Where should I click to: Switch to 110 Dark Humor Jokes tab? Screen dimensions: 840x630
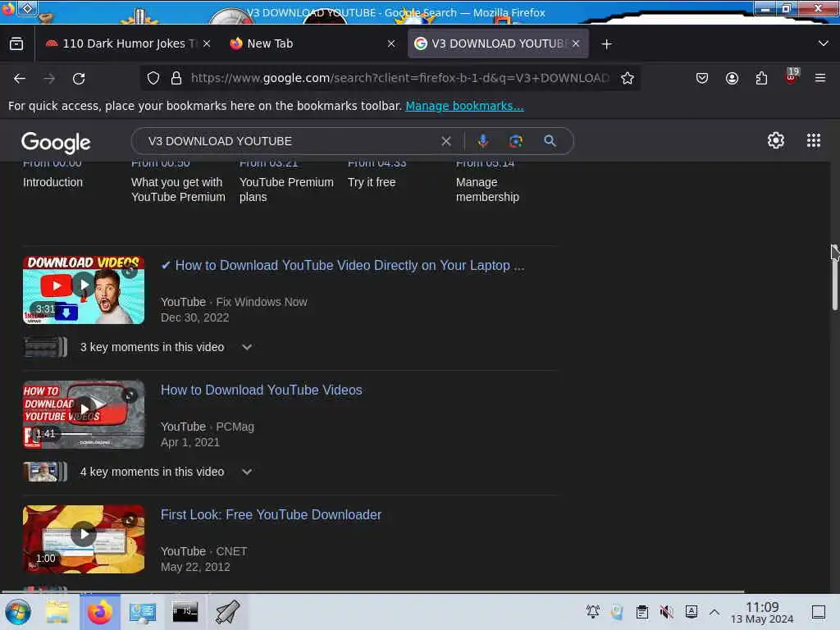point(127,44)
